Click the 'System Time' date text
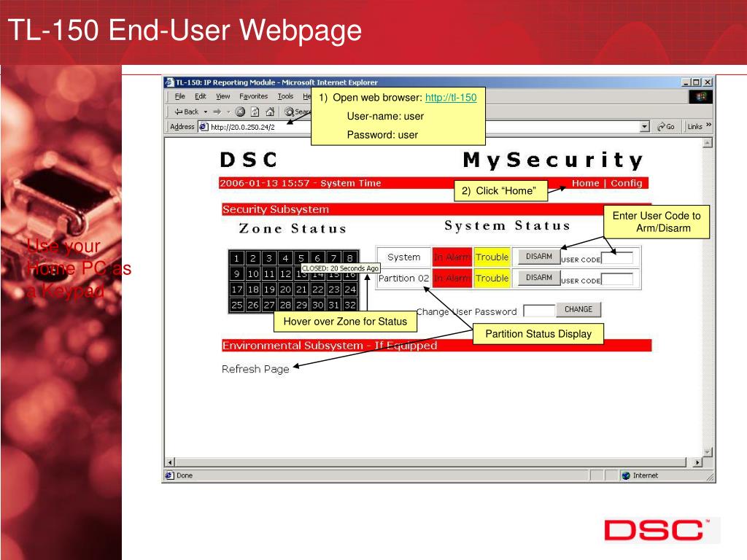Image resolution: width=747 pixels, height=560 pixels. click(301, 183)
